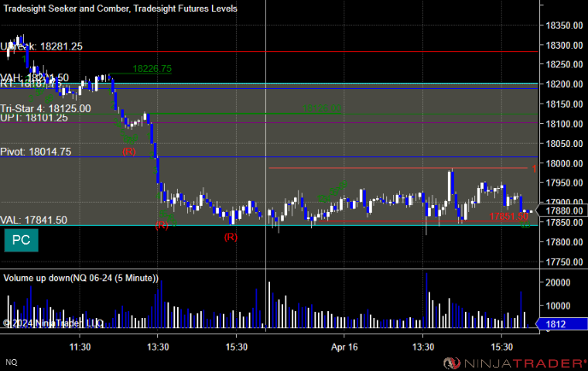Select the Pivot: 18014.75 level label
This screenshot has height=371, width=588.
(36, 151)
